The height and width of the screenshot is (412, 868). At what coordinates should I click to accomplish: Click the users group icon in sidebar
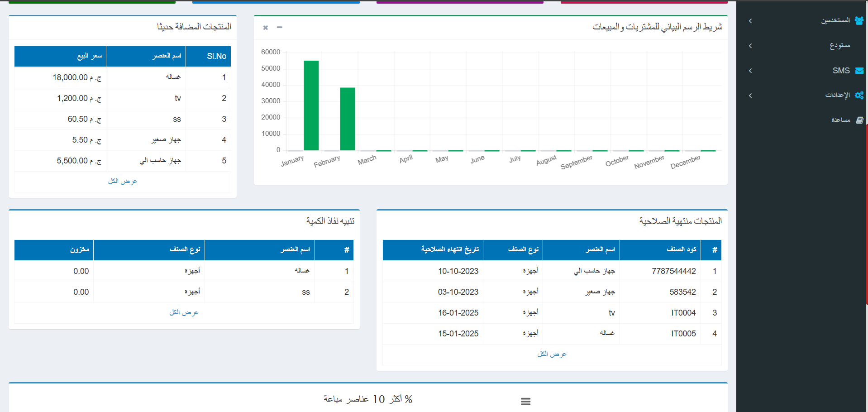pos(859,20)
